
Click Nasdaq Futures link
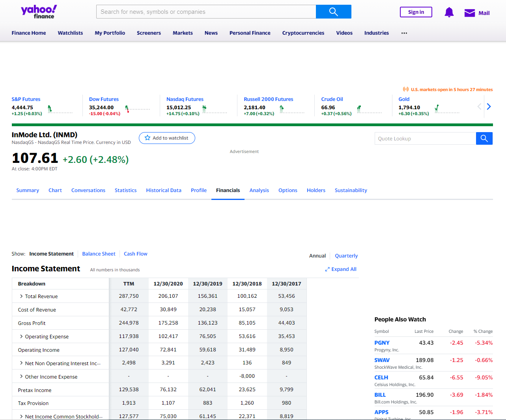[x=185, y=99]
